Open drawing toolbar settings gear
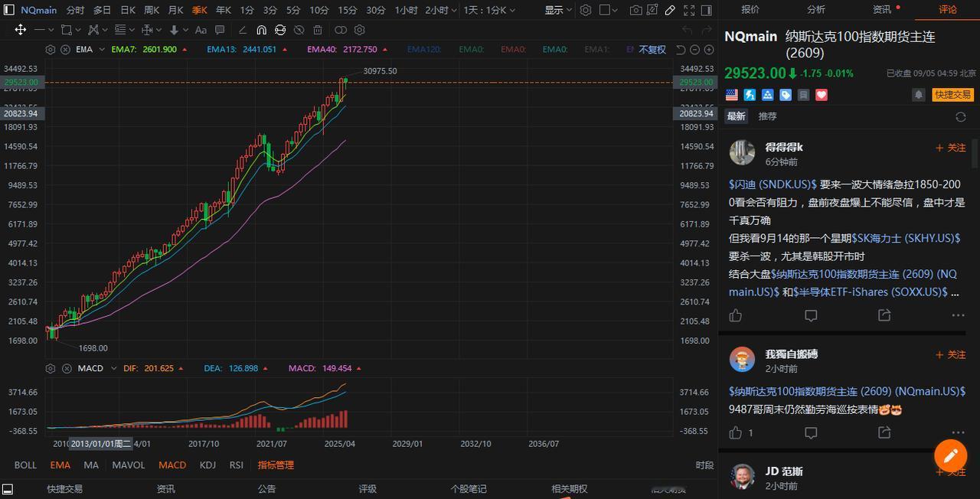 tap(359, 30)
